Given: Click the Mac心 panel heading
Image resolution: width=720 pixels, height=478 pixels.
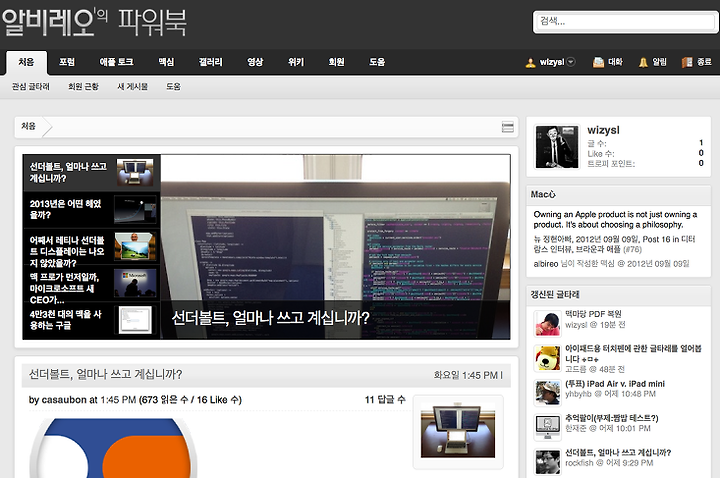Looking at the screenshot, I should [x=543, y=194].
